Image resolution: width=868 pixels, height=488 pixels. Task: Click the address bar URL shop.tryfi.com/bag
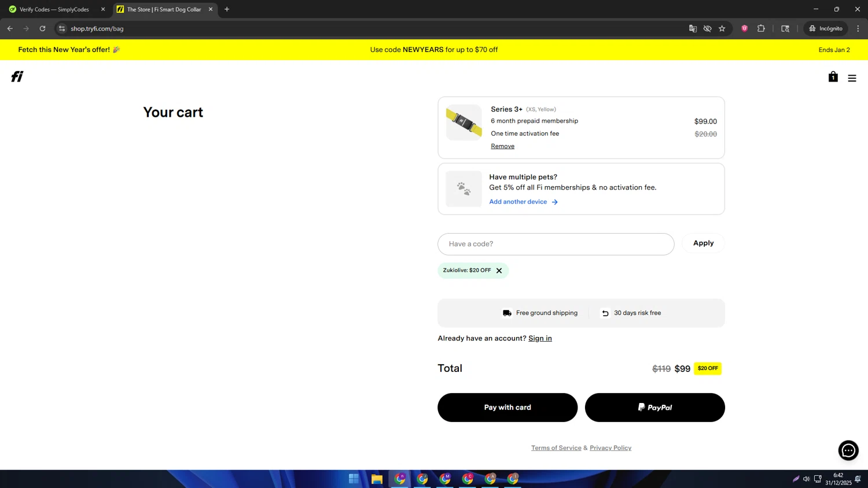tap(97, 28)
